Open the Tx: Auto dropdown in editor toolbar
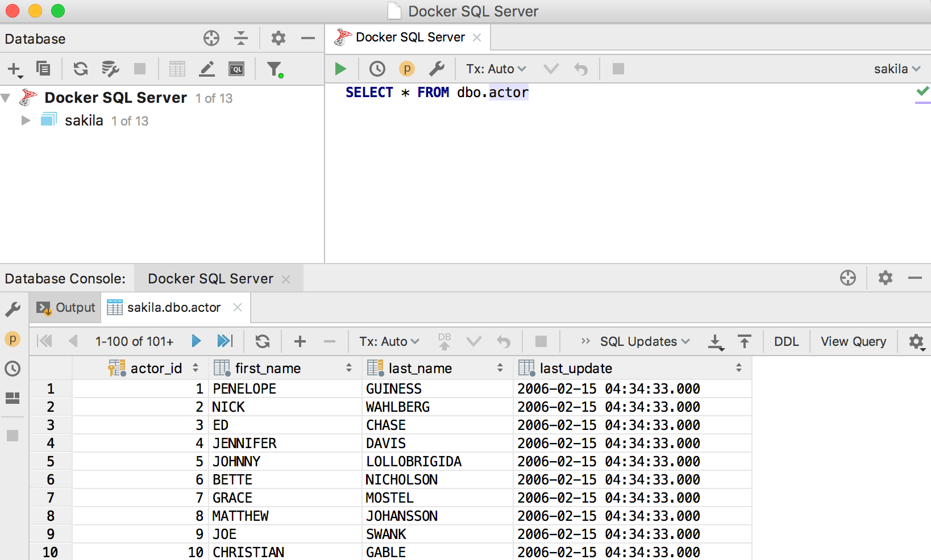 click(x=496, y=69)
